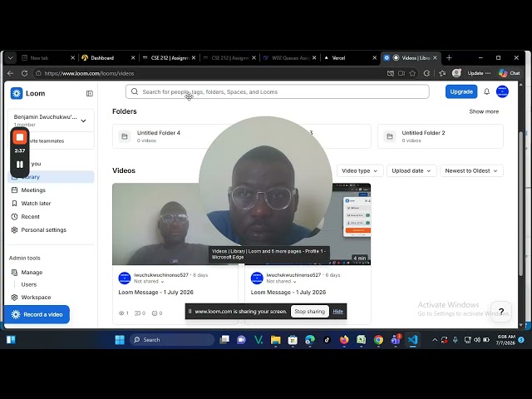The image size is (532, 399).
Task: Open Visual Studio Code from the taskbar
Action: click(x=412, y=340)
